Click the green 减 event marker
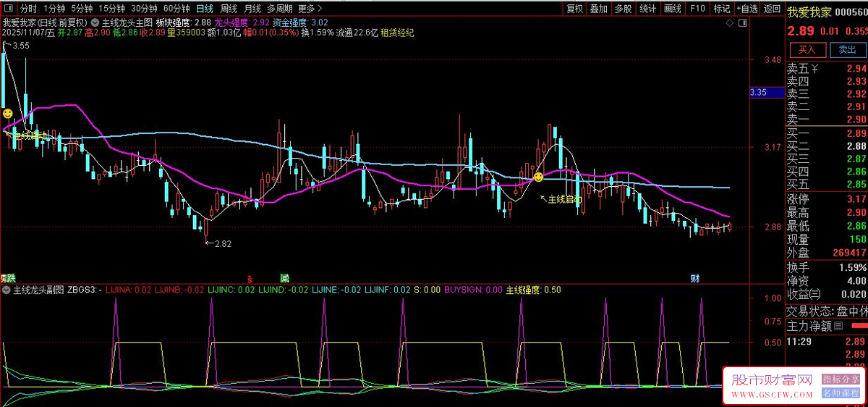 285,278
